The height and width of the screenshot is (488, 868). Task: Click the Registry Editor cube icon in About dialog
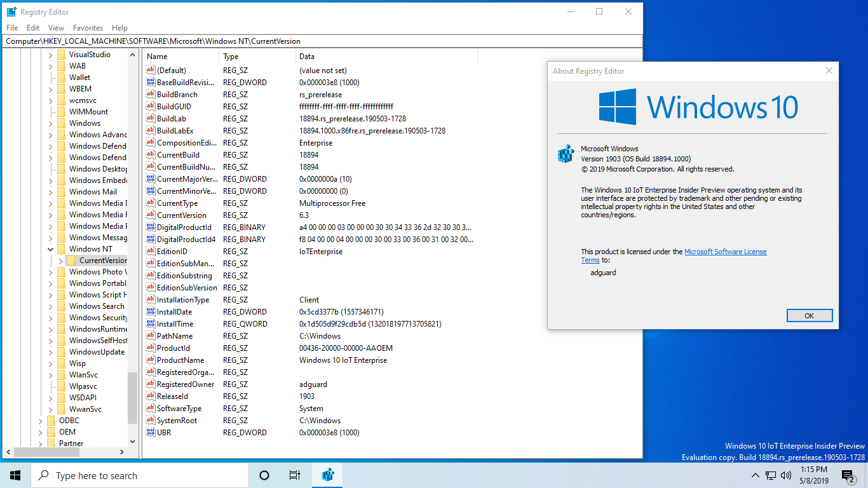(566, 154)
